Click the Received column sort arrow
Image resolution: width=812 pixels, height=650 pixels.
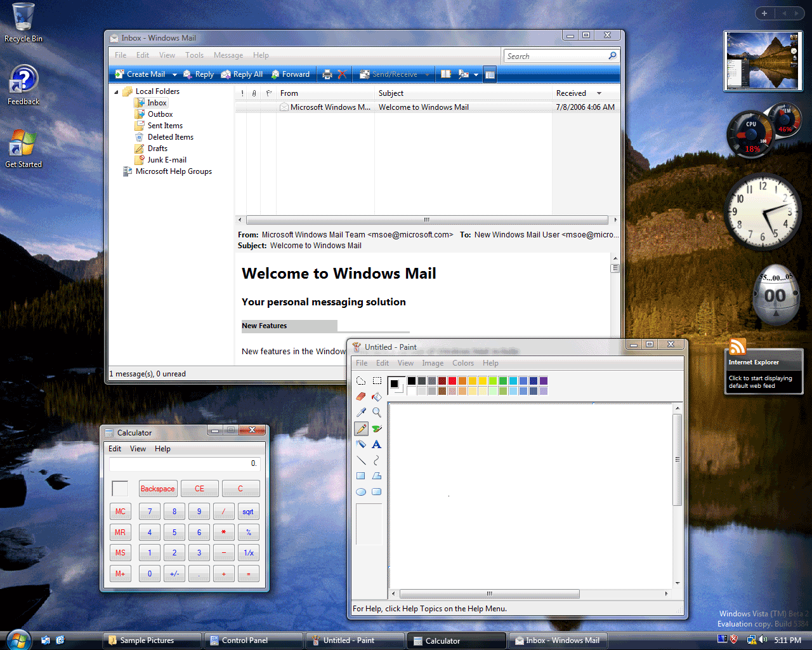point(599,93)
